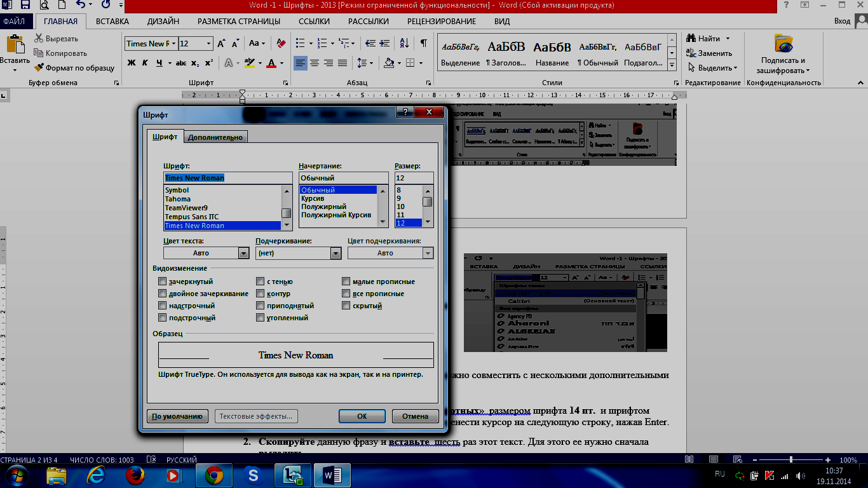Click Clear Formatting eraser icon
868x488 pixels.
(x=281, y=43)
